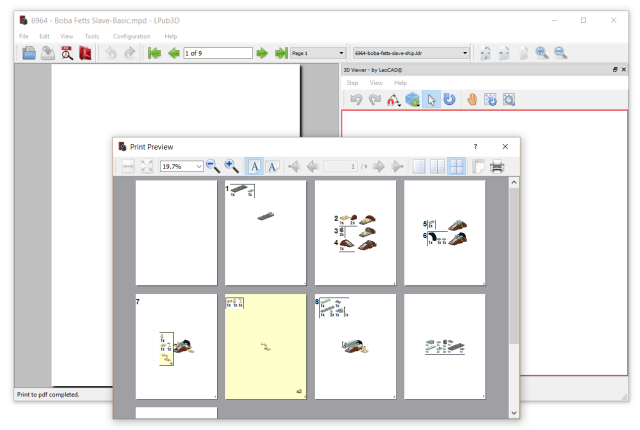Go to next page green arrow
The height and width of the screenshot is (430, 640).
[262, 53]
